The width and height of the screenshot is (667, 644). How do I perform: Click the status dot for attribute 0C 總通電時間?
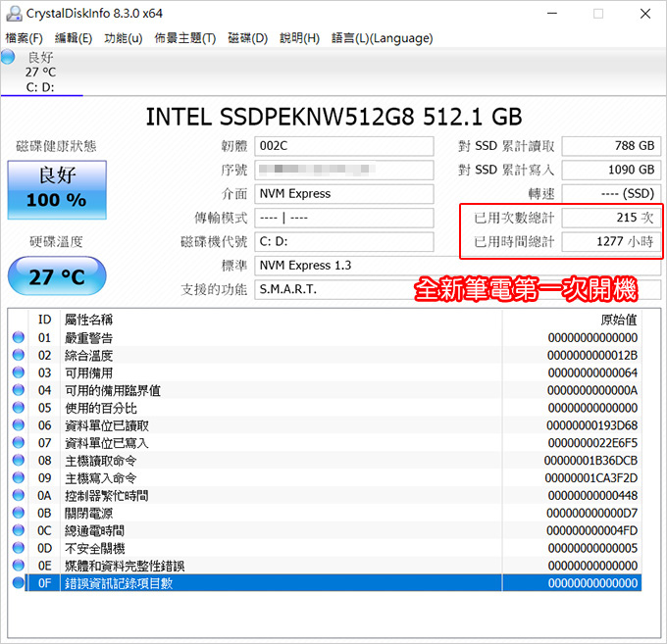click(19, 529)
